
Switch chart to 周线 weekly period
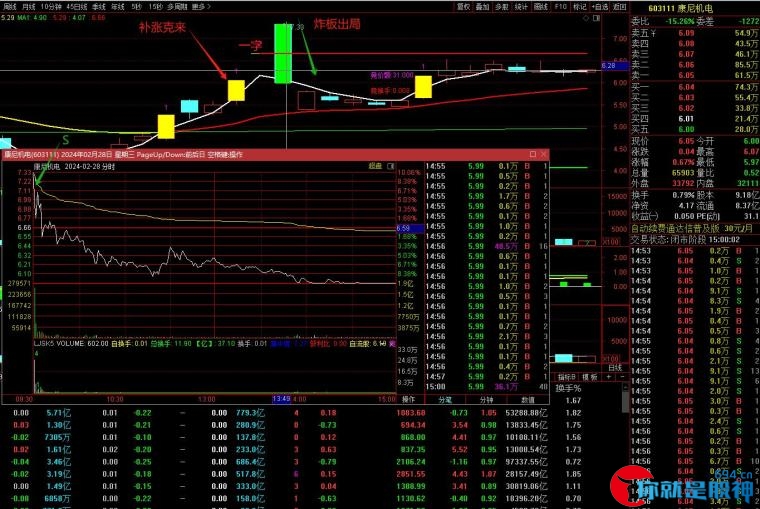(x=10, y=7)
